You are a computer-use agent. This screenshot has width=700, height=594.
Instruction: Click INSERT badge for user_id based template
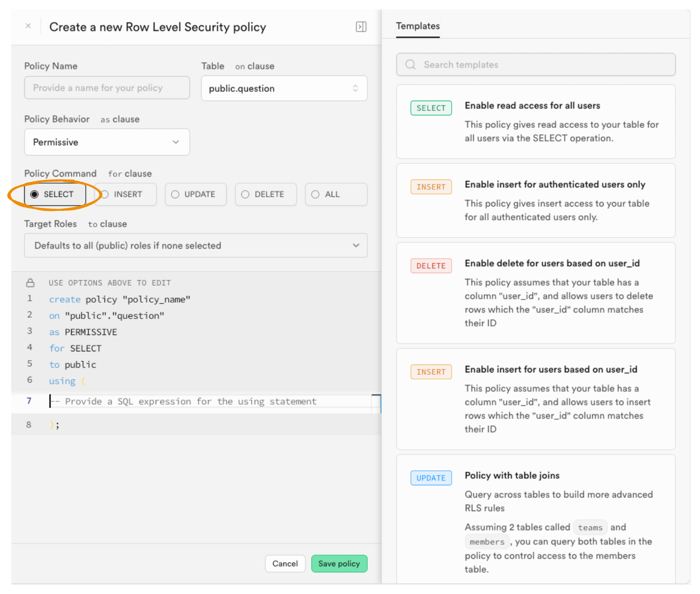click(431, 372)
